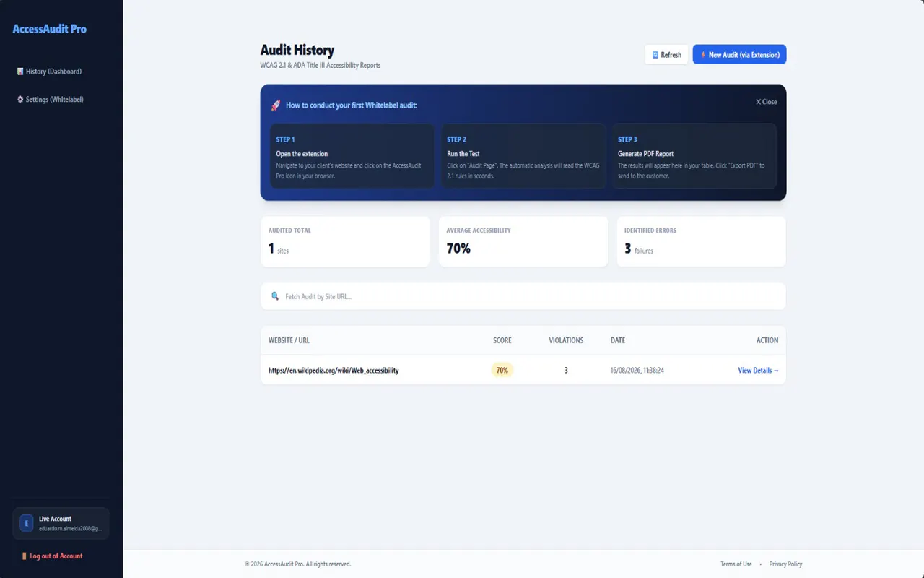Open Terms of Use link
The image size is (924, 578).
coord(736,564)
